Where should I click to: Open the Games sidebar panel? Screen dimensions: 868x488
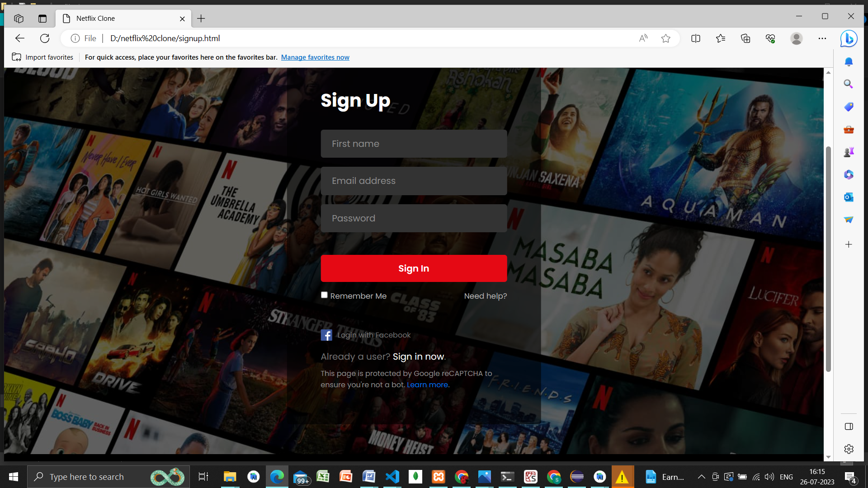click(849, 152)
